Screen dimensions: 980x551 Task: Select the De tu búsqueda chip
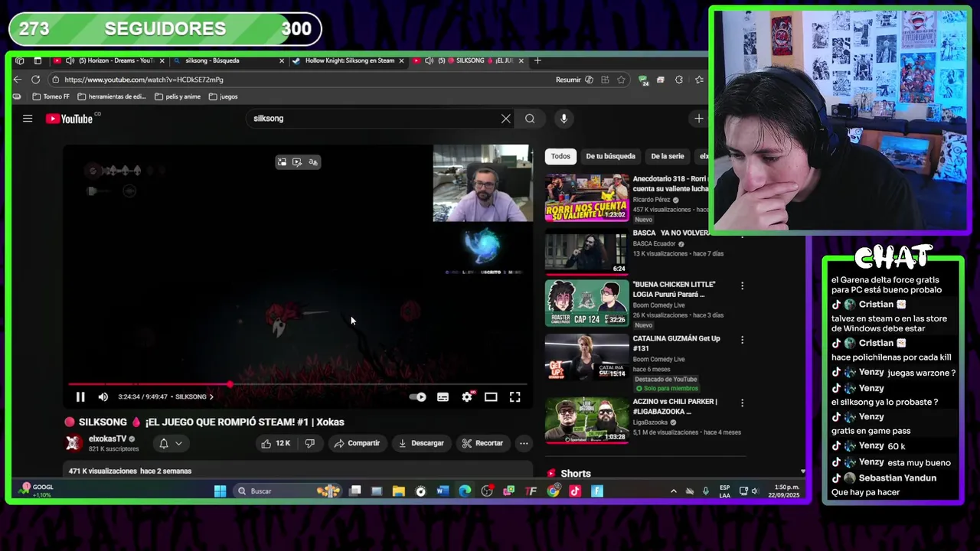pos(610,156)
